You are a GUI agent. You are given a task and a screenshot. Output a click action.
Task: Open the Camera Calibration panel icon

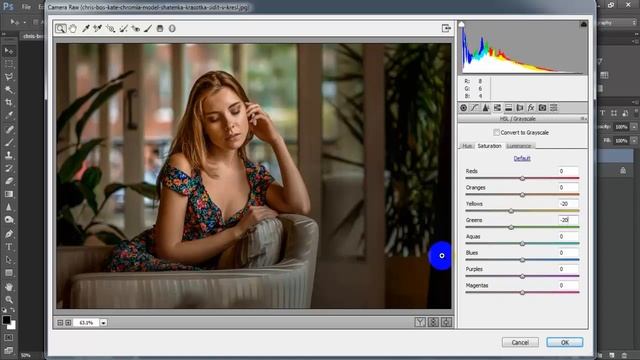pos(542,108)
